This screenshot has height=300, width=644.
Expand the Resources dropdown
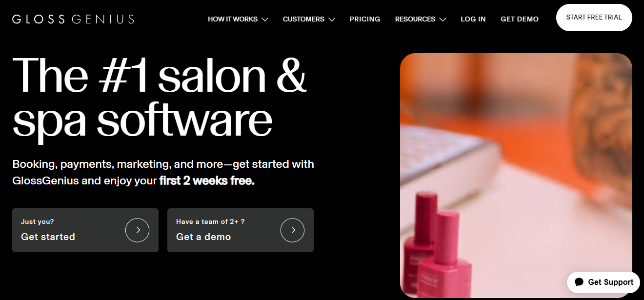click(421, 19)
